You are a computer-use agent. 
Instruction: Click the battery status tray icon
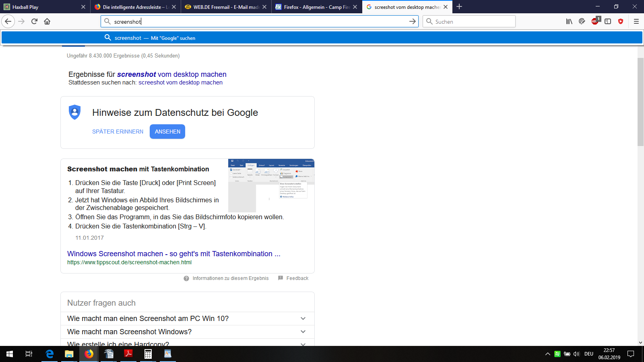(567, 354)
